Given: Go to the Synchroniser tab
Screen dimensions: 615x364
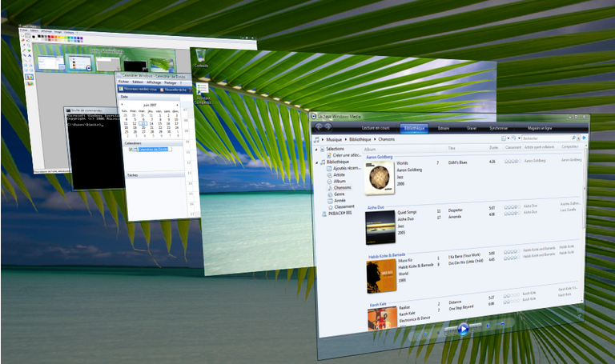Looking at the screenshot, I should [499, 128].
